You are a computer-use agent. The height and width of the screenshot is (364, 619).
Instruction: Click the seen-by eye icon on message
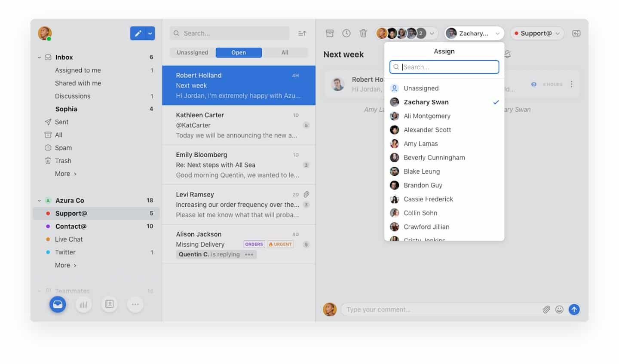tap(533, 84)
